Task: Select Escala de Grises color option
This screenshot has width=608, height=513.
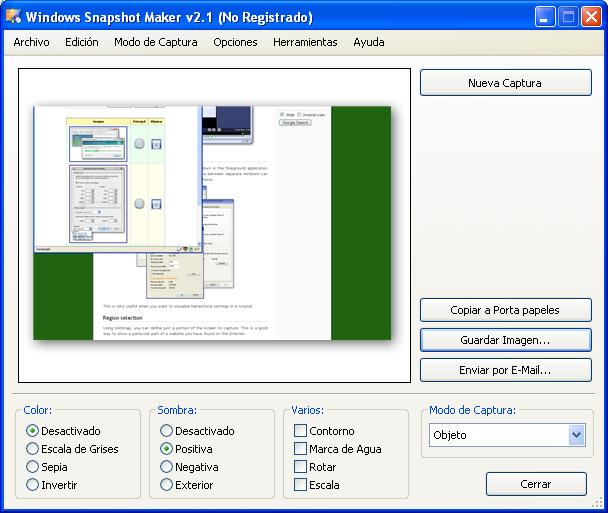Action: 32,449
